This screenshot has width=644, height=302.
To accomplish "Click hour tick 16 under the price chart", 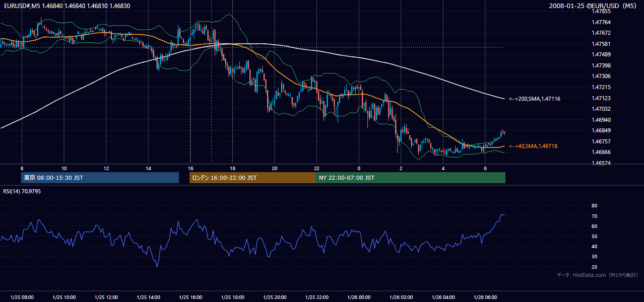I will click(190, 168).
